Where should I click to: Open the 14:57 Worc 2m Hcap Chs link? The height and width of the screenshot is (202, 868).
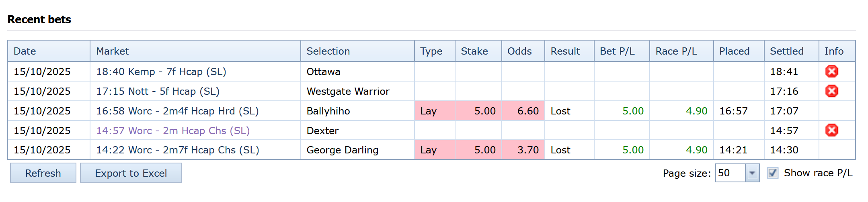172,131
